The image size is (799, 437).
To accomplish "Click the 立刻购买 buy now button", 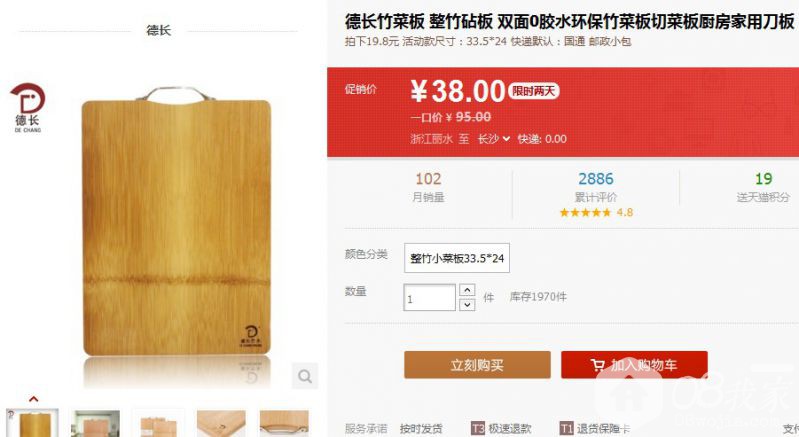I will (x=477, y=365).
